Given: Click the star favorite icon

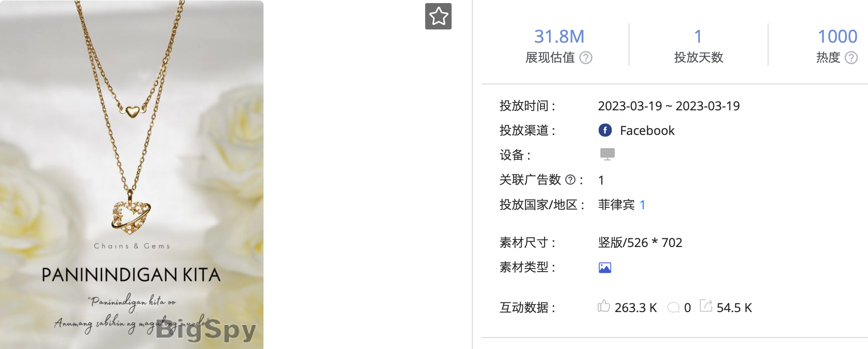Looking at the screenshot, I should (x=438, y=16).
